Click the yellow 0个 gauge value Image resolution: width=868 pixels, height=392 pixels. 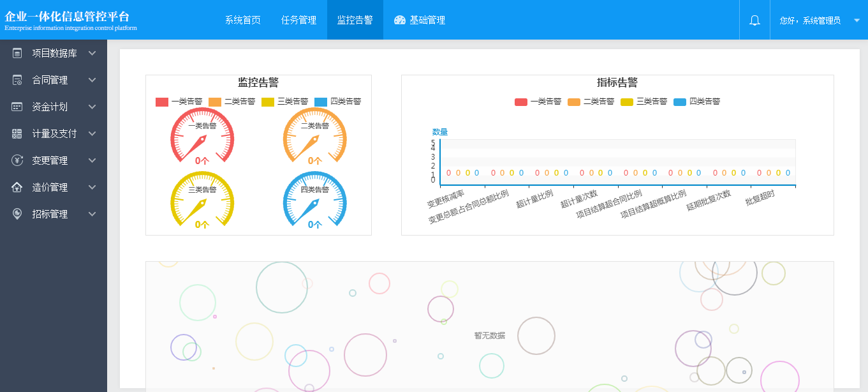(202, 225)
